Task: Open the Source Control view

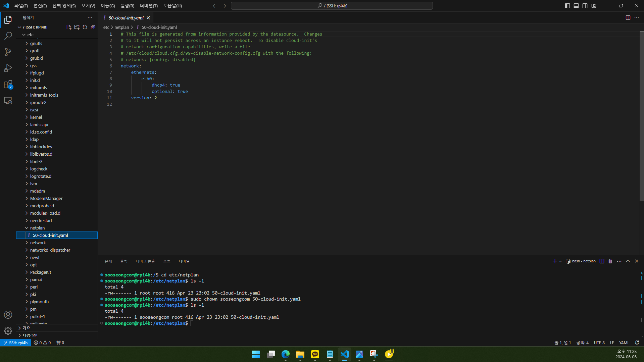Action: click(8, 52)
